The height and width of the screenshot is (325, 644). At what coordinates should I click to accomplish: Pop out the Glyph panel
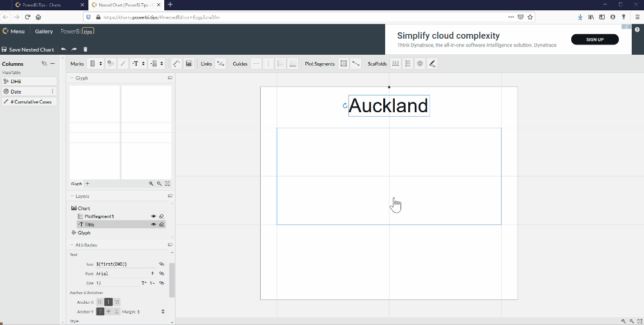[170, 78]
